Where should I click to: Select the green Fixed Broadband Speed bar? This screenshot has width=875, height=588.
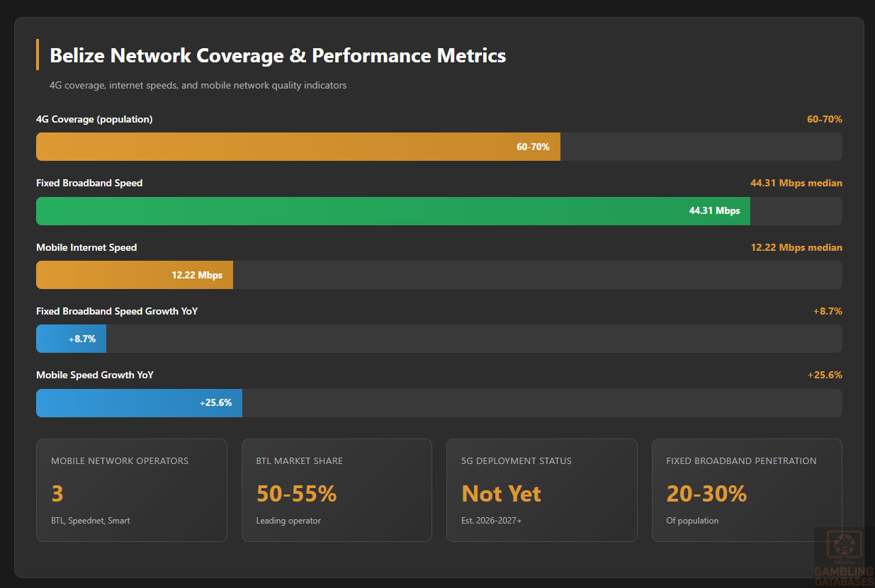(x=393, y=211)
